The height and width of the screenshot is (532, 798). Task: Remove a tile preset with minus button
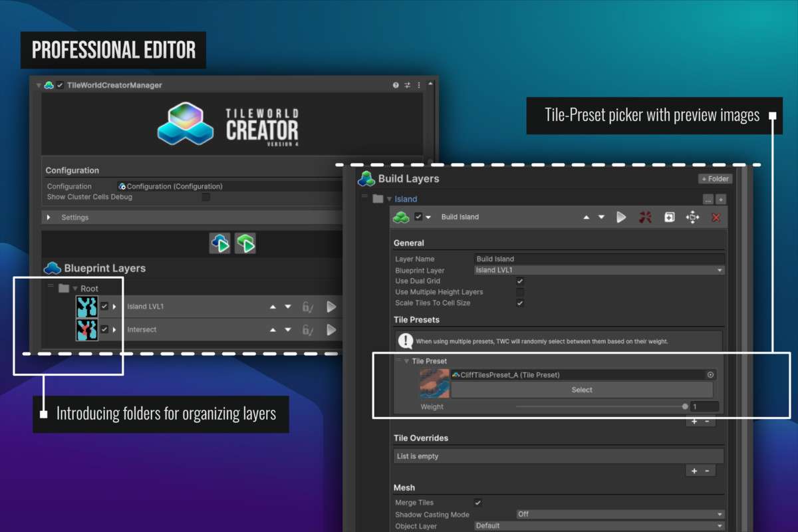(x=707, y=421)
